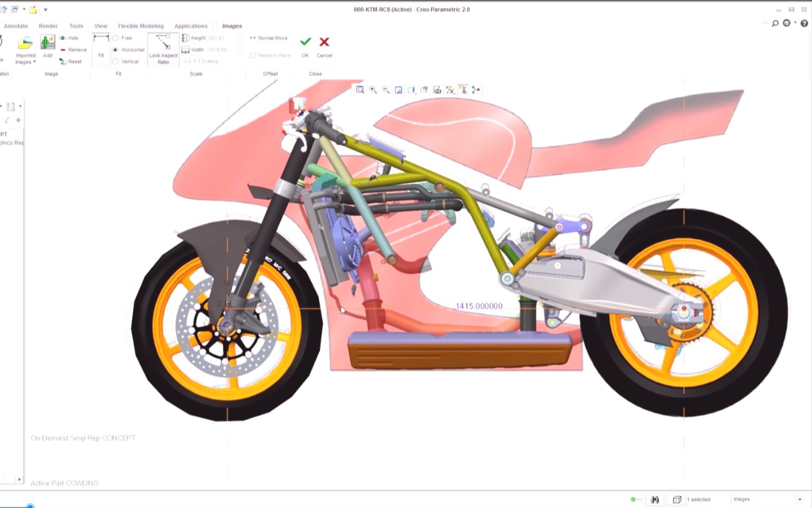Click the Repaint icon
The width and height of the screenshot is (812, 508).
tap(399, 90)
